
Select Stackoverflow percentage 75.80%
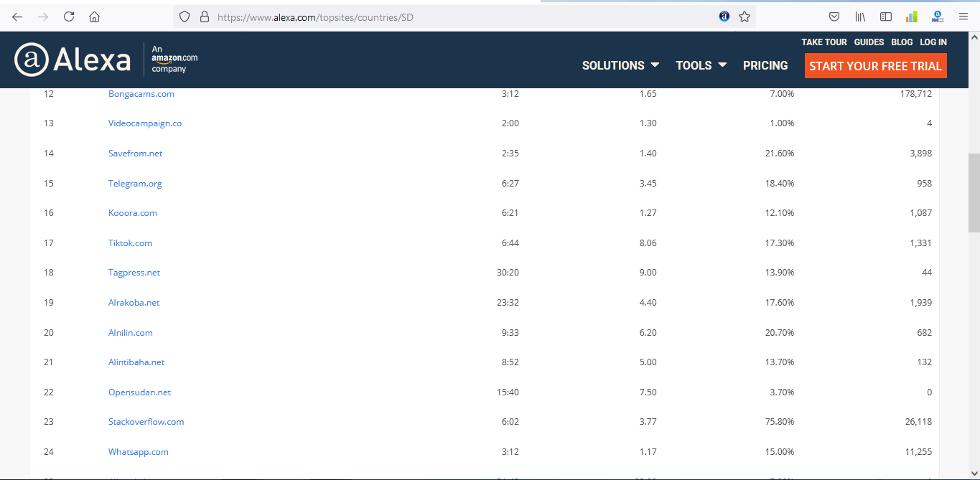(778, 422)
